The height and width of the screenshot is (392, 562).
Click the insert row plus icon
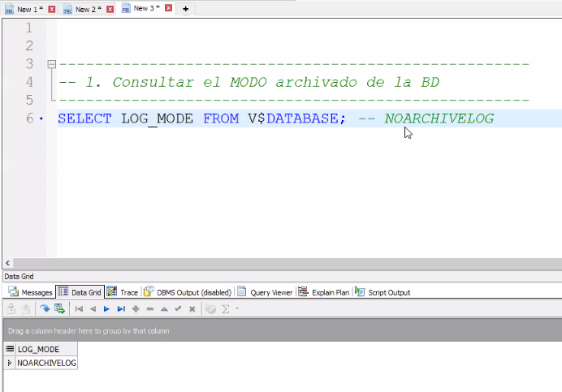tap(136, 308)
